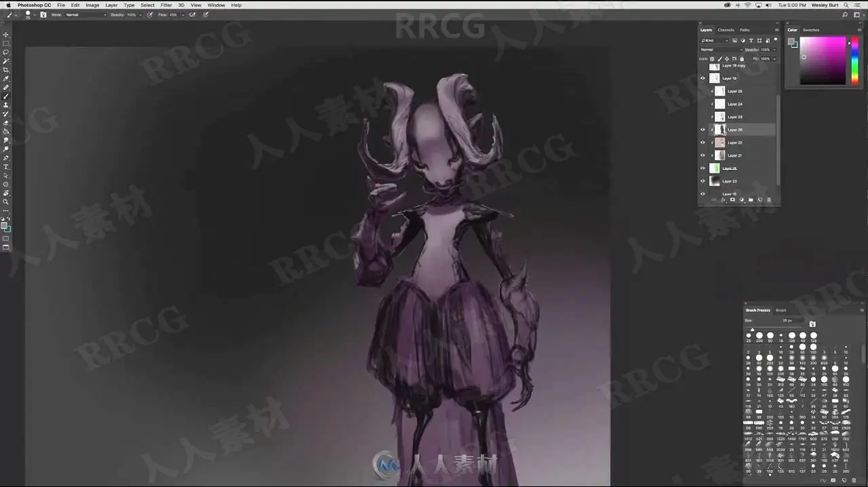Select the Brush tool in toolbar

6,96
